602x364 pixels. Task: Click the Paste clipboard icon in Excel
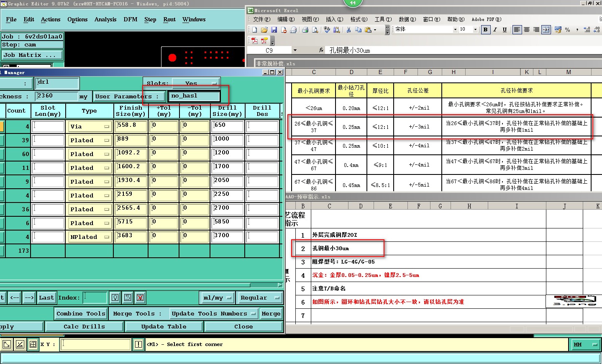click(368, 30)
